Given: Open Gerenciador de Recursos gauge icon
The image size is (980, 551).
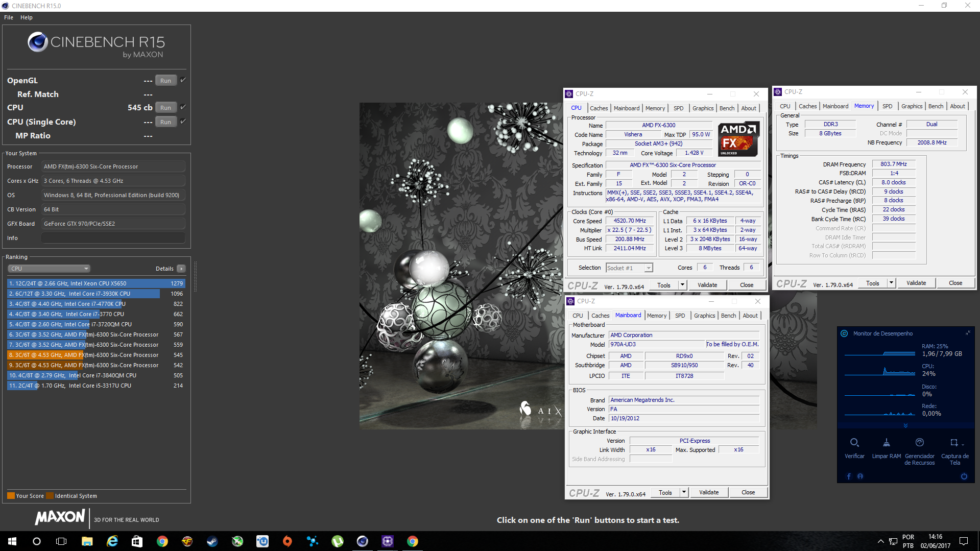Looking at the screenshot, I should tap(920, 442).
